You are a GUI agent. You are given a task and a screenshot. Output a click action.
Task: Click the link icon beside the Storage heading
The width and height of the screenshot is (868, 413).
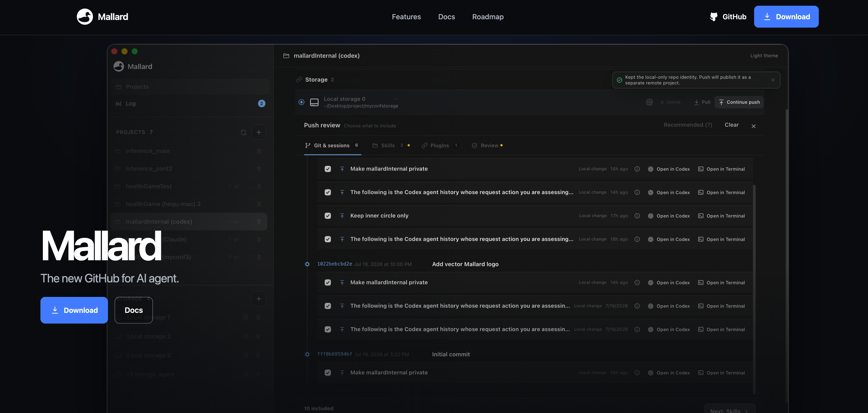tap(299, 79)
